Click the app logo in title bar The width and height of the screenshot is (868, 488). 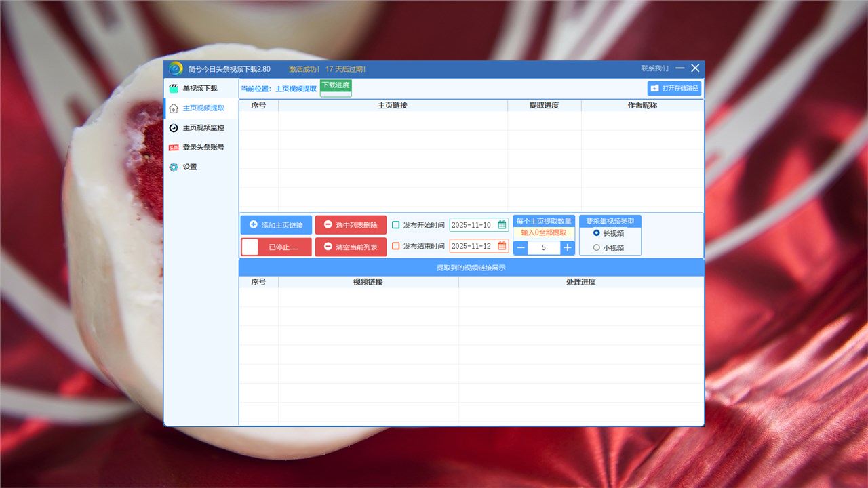coord(176,68)
